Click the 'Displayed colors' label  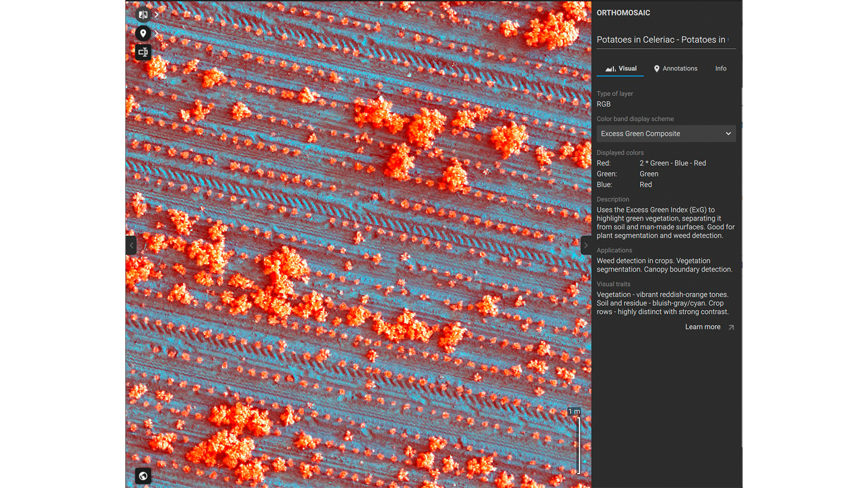point(620,153)
